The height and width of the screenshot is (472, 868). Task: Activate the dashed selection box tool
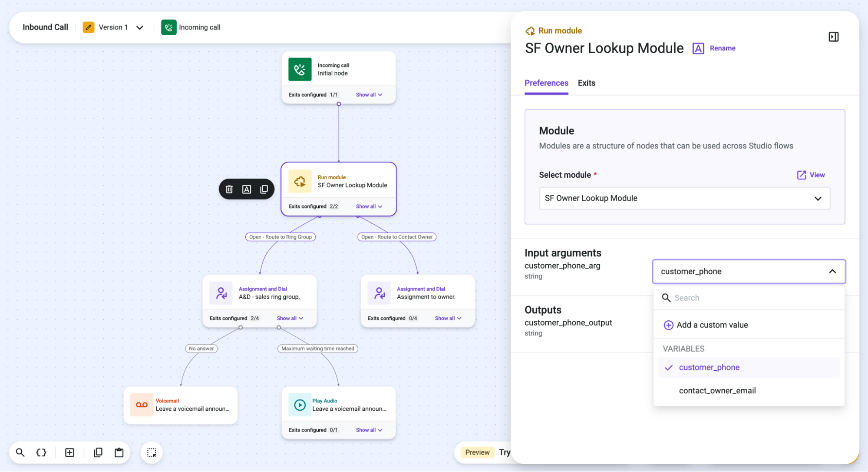tap(152, 452)
